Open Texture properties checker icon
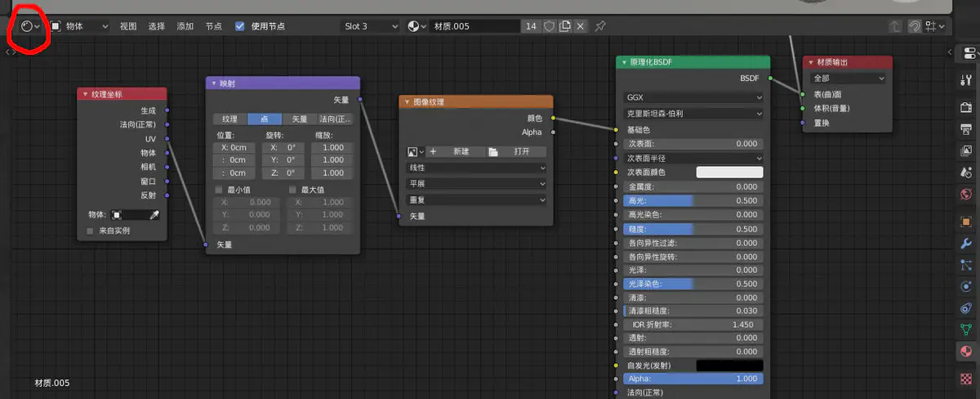This screenshot has width=980, height=399. 966,379
